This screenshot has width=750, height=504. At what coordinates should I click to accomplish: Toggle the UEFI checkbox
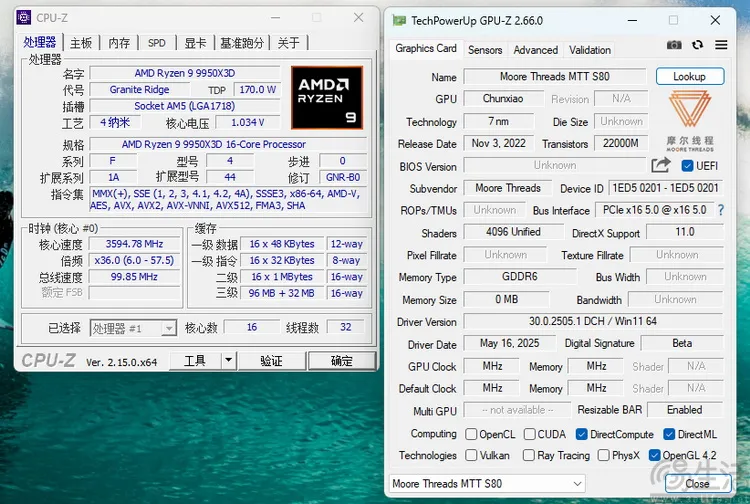coord(687,166)
